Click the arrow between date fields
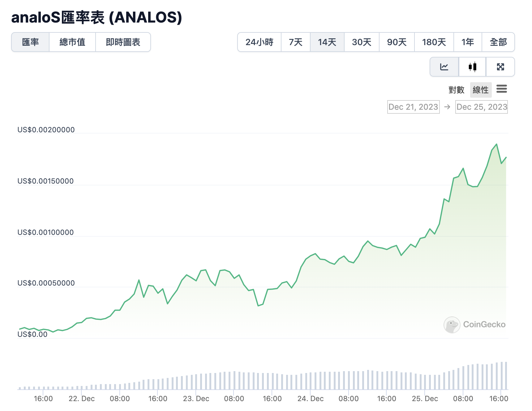This screenshot has width=532, height=411. click(447, 107)
